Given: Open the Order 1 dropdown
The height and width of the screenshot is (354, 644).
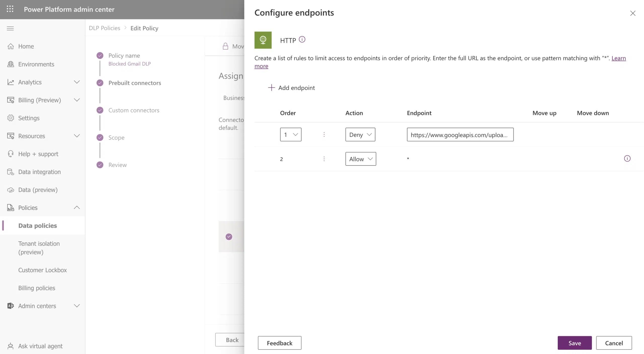Looking at the screenshot, I should [x=291, y=135].
